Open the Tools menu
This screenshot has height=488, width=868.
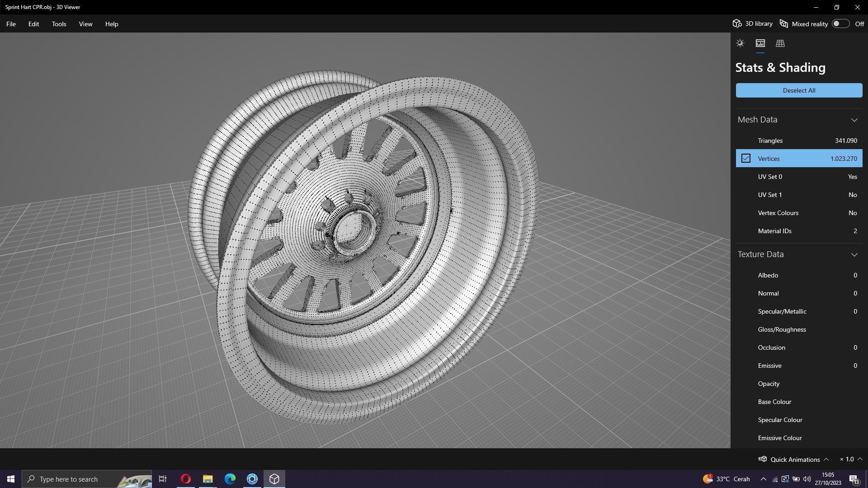coord(59,24)
